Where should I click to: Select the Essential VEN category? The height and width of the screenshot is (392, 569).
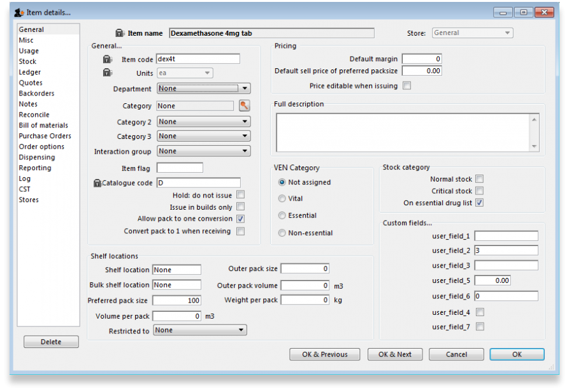pyautogui.click(x=282, y=216)
